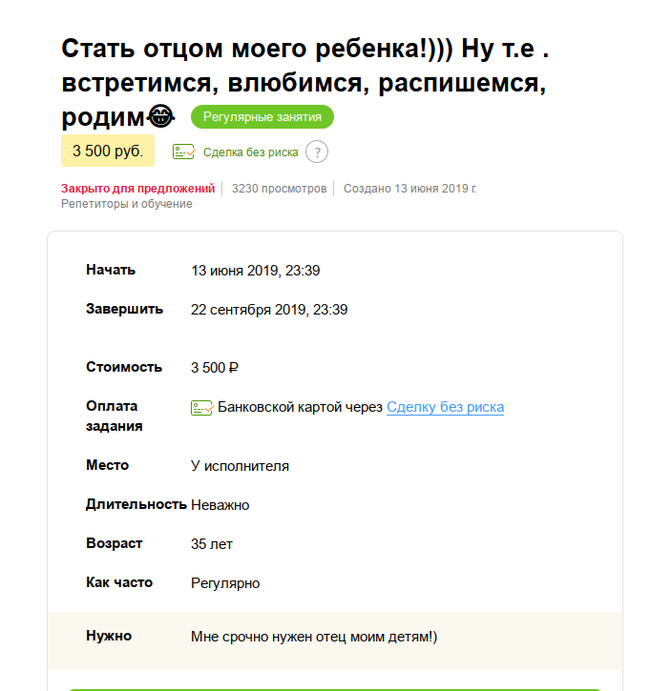Select the start date "13 июня 2019, 23:39"
Screen dimensions: 650x691
click(255, 271)
